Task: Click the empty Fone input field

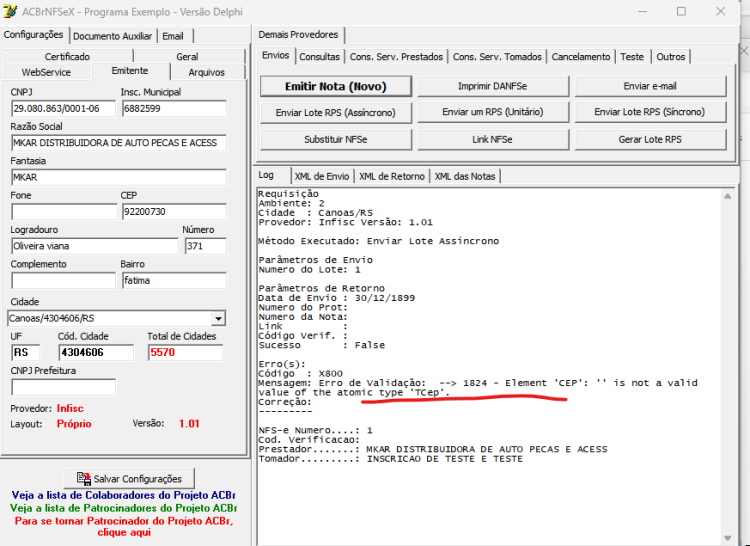Action: click(x=64, y=212)
